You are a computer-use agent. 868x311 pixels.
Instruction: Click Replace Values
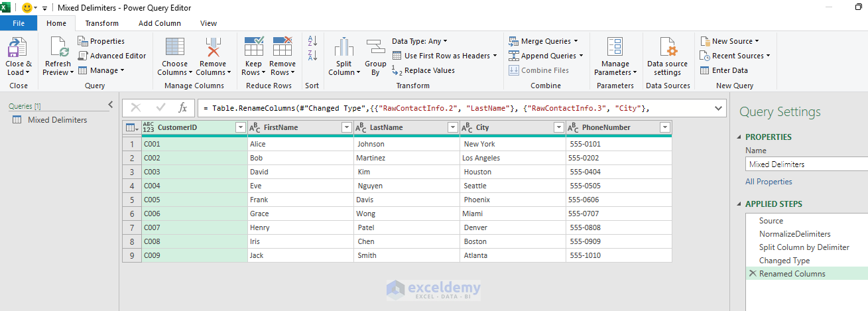(x=423, y=70)
